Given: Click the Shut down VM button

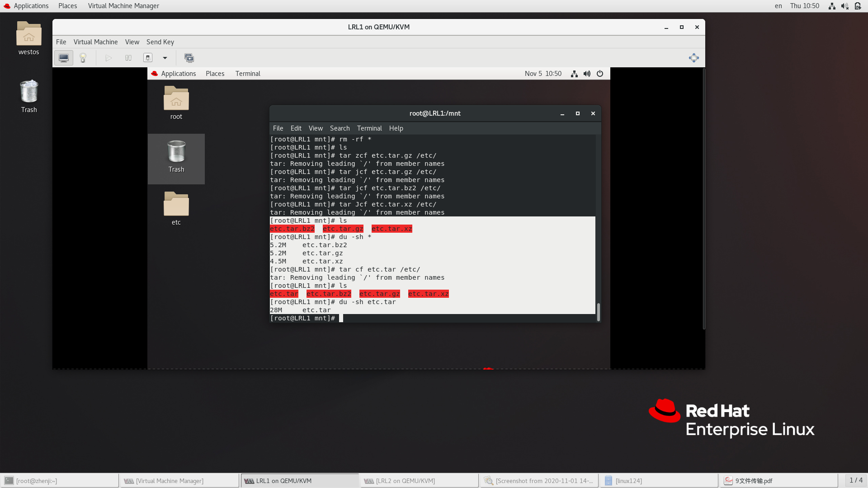Looking at the screenshot, I should pyautogui.click(x=148, y=58).
